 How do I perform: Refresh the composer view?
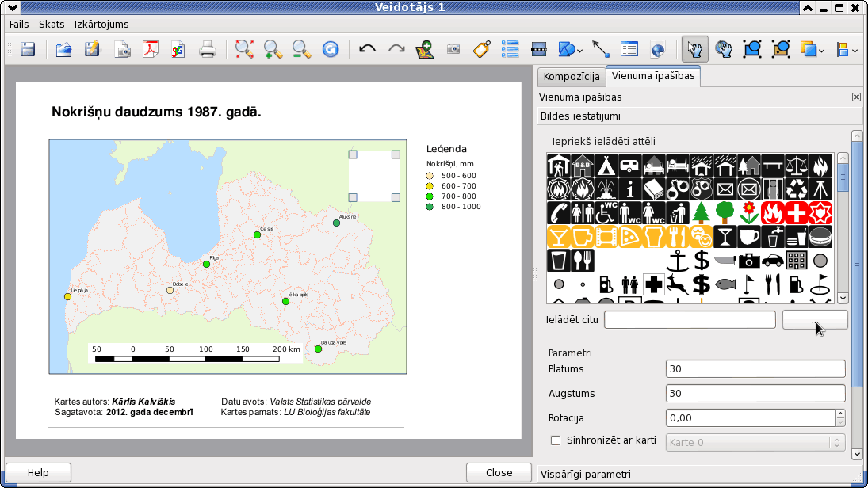click(x=331, y=50)
